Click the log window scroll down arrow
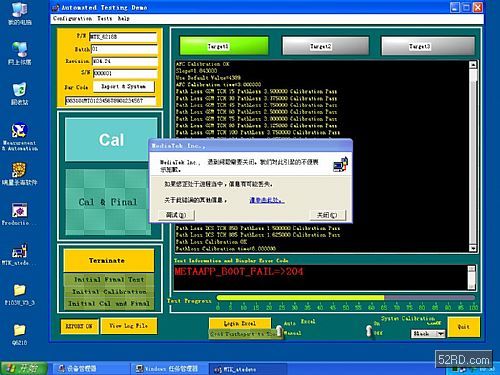500x375 pixels. coord(473,248)
